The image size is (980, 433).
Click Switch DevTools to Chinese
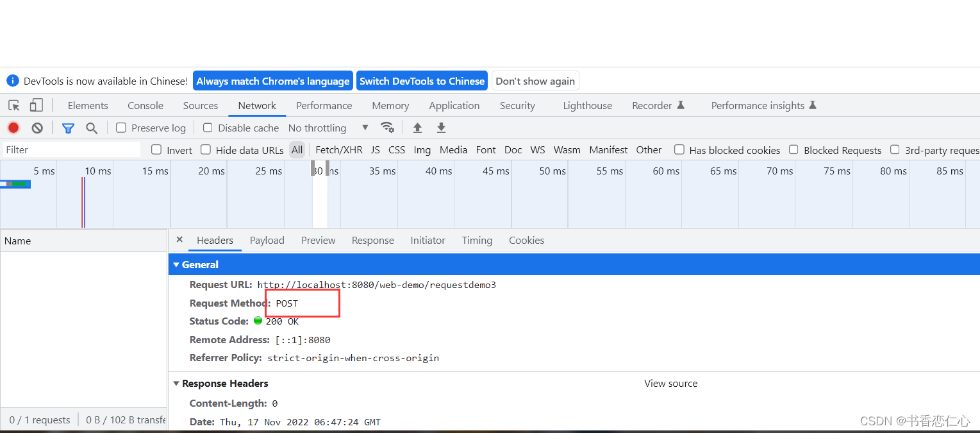[422, 81]
